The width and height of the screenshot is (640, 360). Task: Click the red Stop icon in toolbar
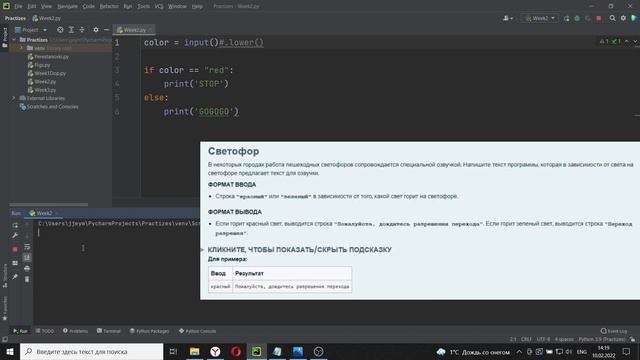(599, 18)
